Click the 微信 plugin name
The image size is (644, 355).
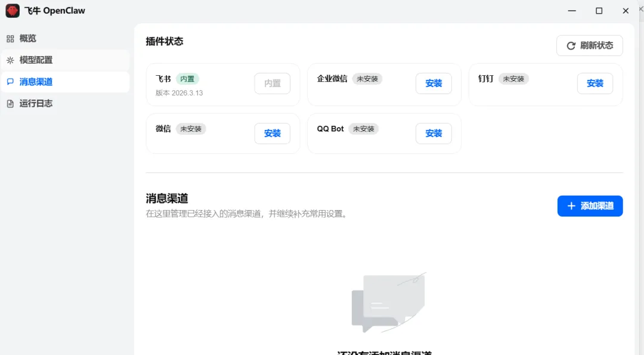(163, 129)
